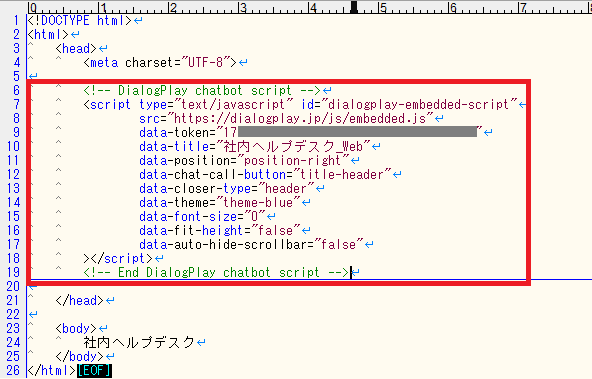This screenshot has width=592, height=379.
Task: Click the meta charset="UTF-8" line
Action: tap(160, 62)
